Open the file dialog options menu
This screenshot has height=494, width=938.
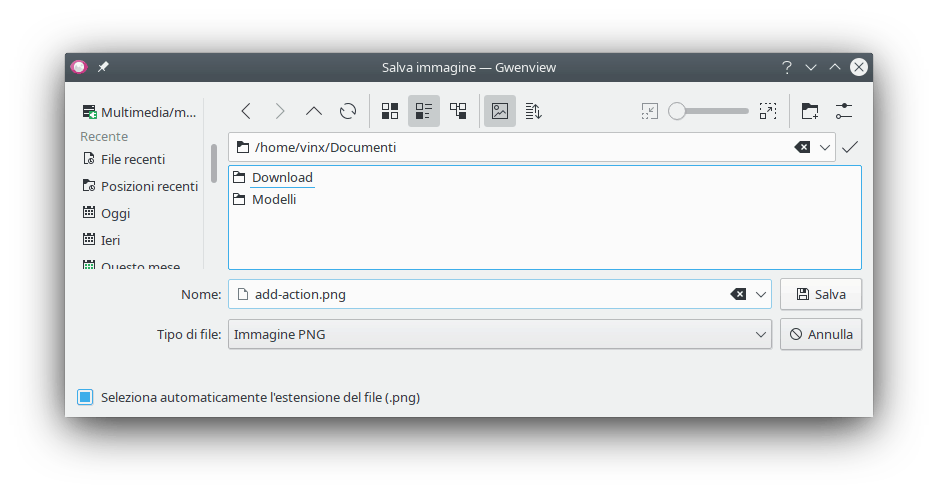[x=843, y=111]
